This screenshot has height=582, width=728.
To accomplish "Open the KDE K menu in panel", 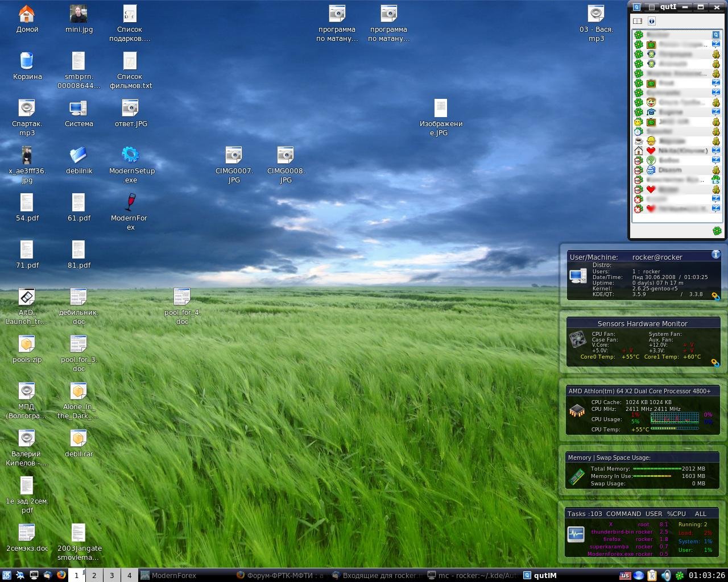I will pyautogui.click(x=6, y=575).
